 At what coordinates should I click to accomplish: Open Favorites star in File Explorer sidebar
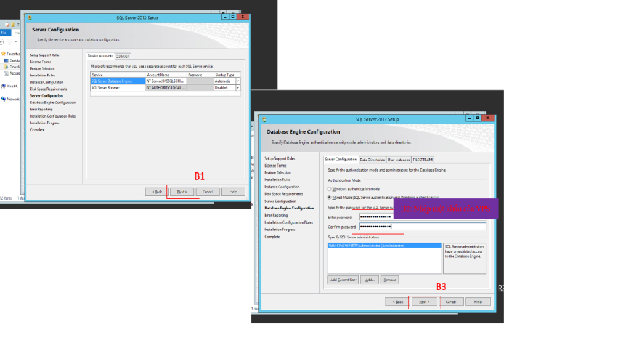tap(4, 54)
